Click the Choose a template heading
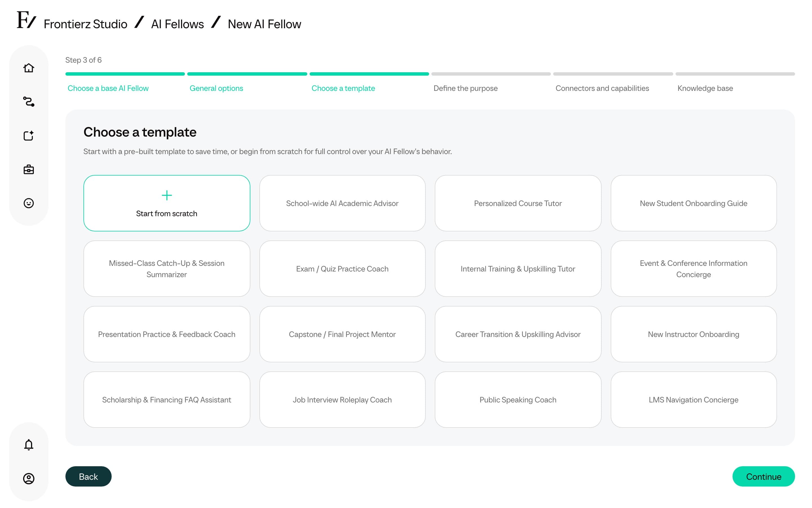The height and width of the screenshot is (508, 812). (140, 132)
